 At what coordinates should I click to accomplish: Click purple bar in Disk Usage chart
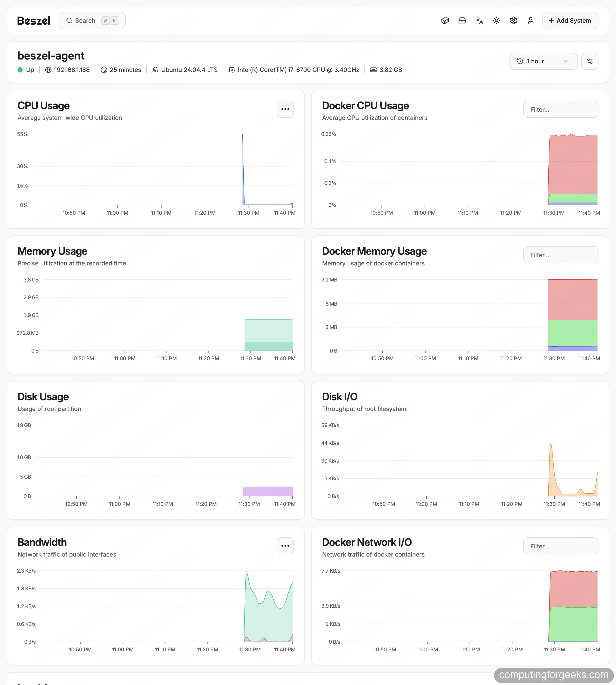click(268, 491)
